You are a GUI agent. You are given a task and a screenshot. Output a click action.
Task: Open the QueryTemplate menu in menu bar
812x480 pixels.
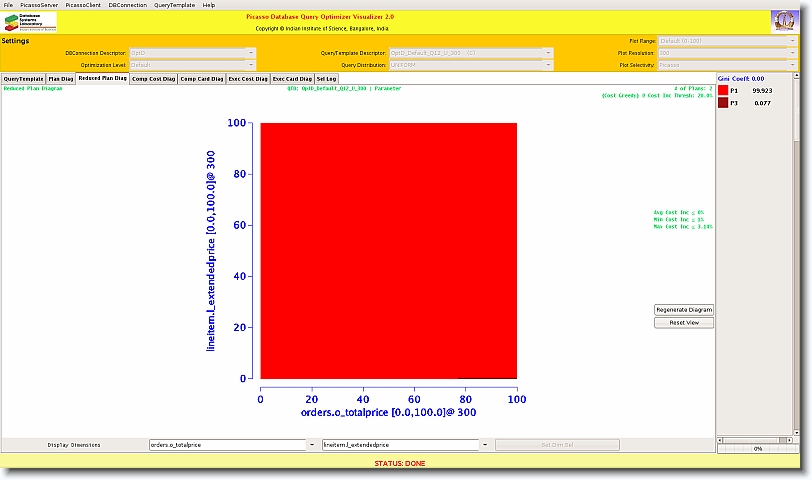pos(174,5)
